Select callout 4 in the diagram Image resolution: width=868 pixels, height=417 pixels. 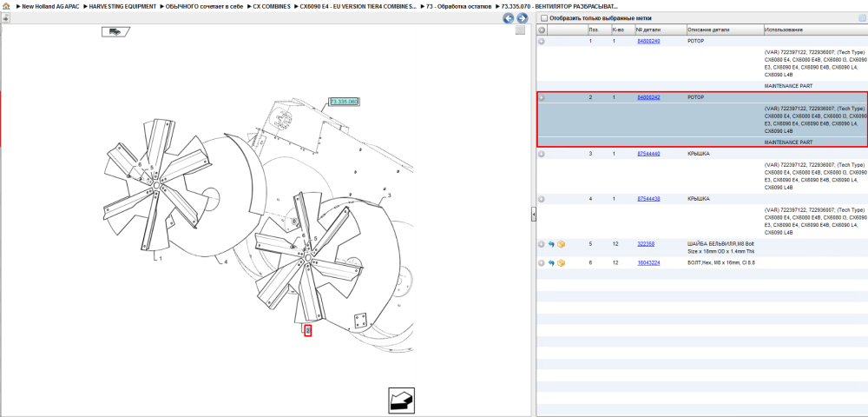[226, 261]
